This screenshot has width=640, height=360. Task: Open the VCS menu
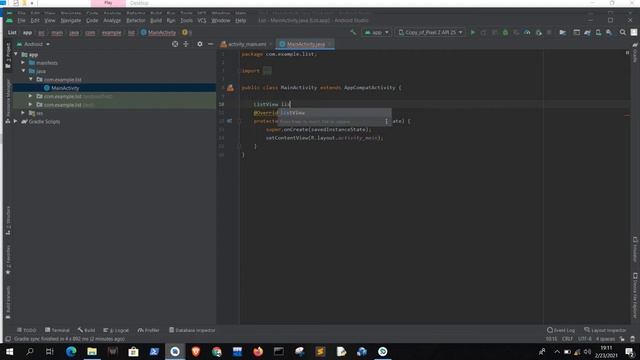coord(202,20)
